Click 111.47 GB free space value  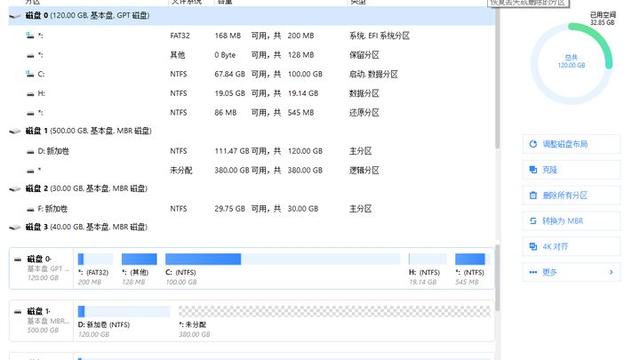pos(232,151)
